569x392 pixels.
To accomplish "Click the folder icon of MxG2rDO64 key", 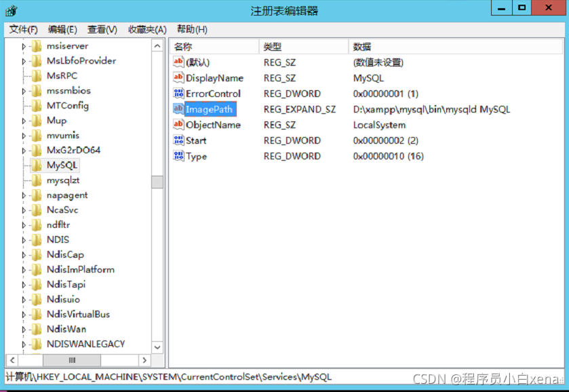I will [37, 151].
